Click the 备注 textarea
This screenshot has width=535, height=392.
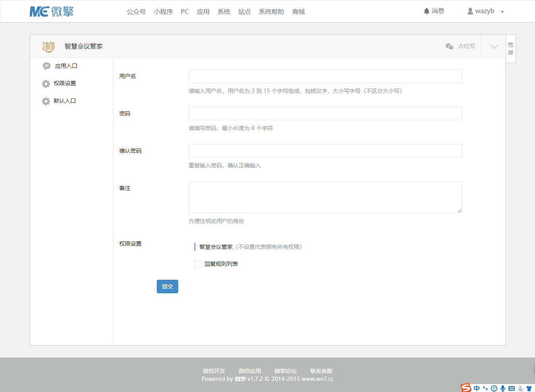click(x=325, y=197)
